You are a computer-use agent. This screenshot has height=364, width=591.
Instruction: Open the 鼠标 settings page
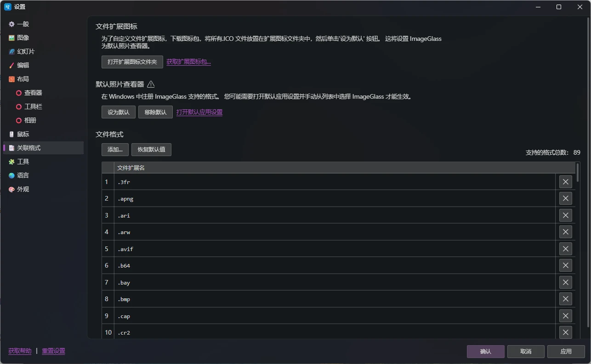[x=43, y=134]
